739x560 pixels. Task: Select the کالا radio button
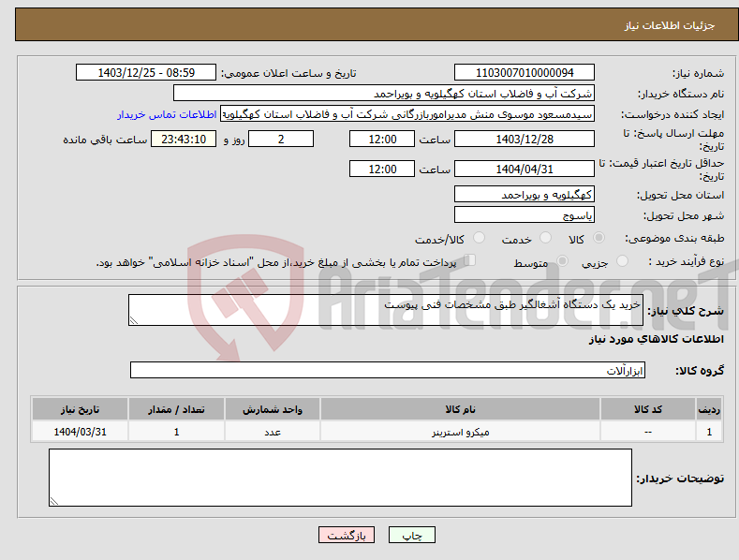[599, 238]
